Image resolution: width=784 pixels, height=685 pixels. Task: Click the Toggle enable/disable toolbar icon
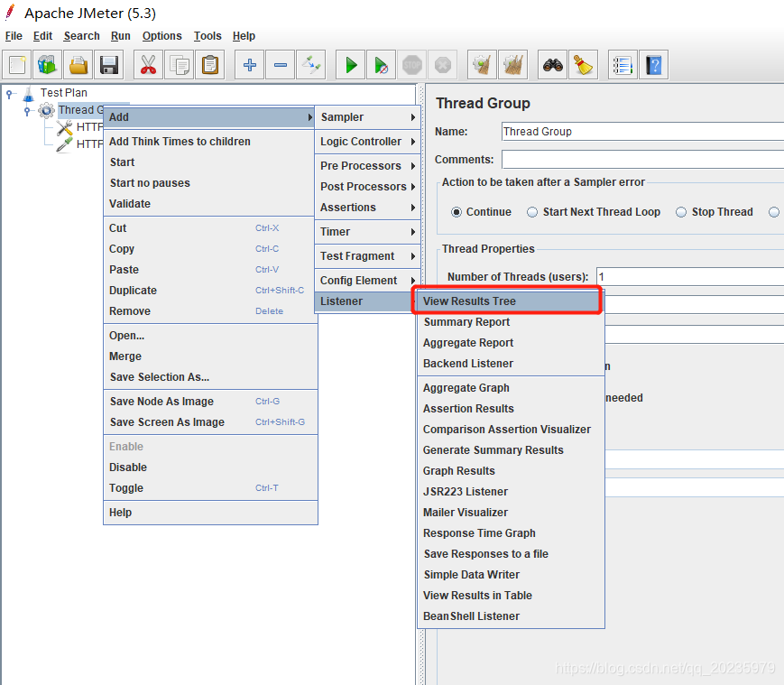tap(311, 65)
